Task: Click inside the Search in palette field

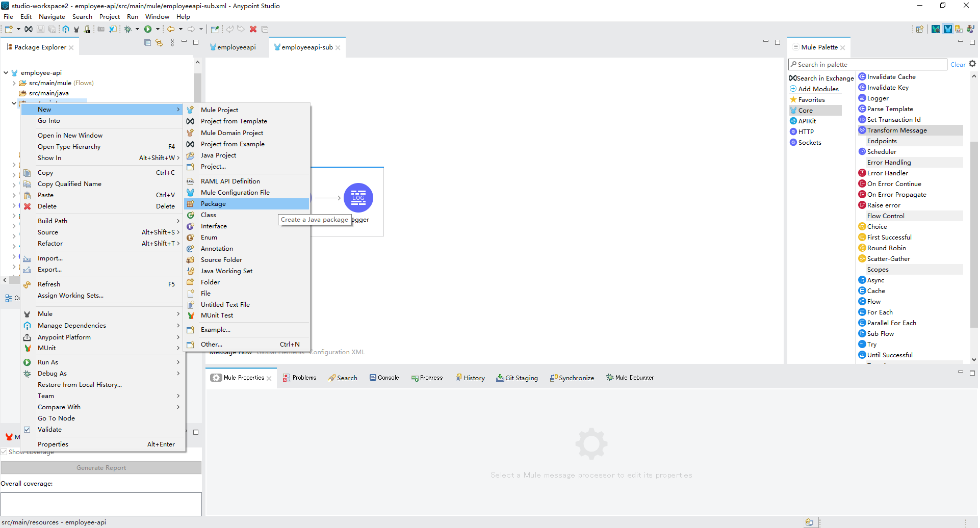Action: coord(867,64)
